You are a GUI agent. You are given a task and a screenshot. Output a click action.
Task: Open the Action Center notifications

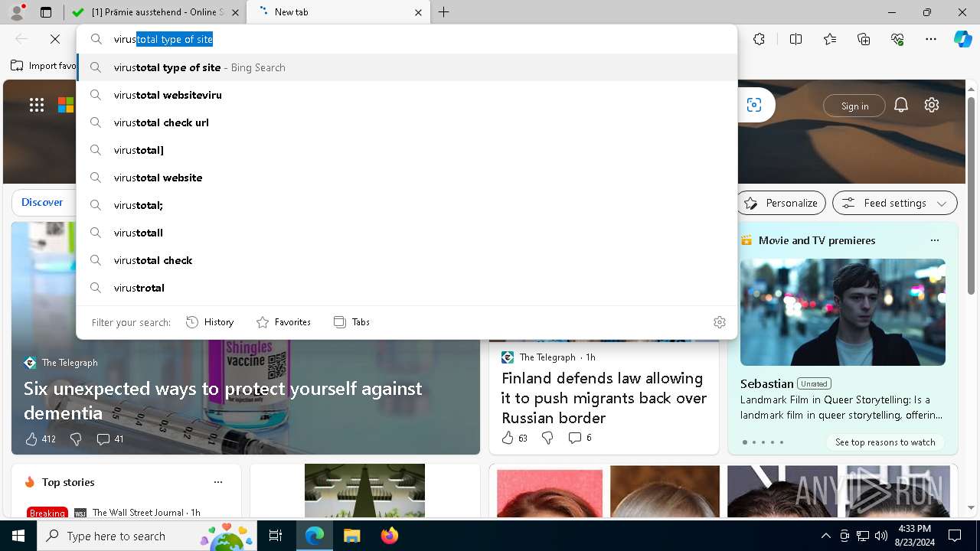click(x=955, y=536)
